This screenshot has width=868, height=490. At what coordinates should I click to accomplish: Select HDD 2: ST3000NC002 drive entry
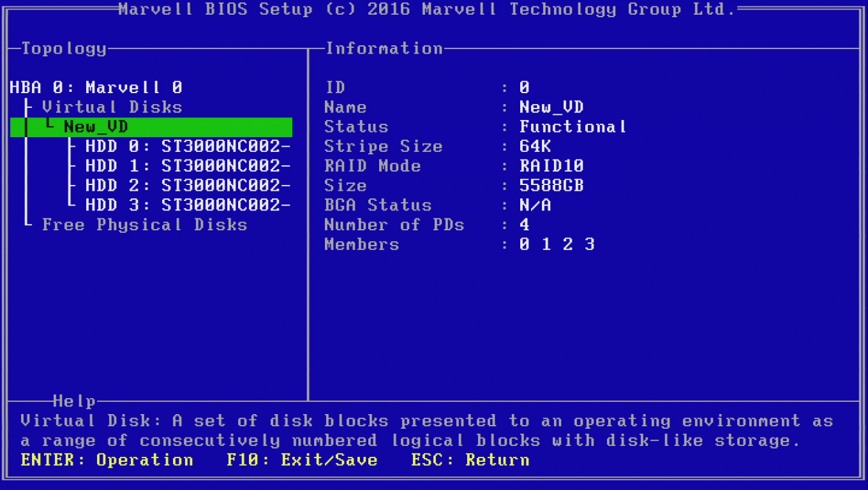tap(188, 186)
